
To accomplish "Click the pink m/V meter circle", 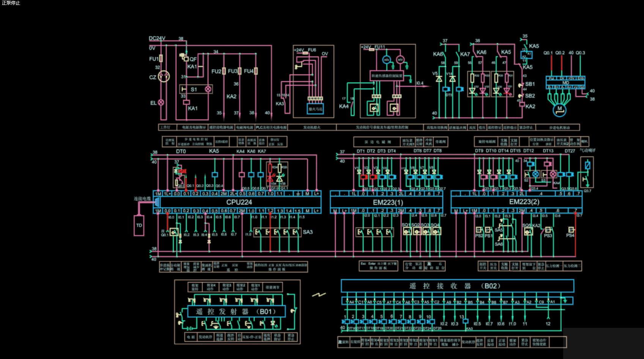I will tap(400, 60).
